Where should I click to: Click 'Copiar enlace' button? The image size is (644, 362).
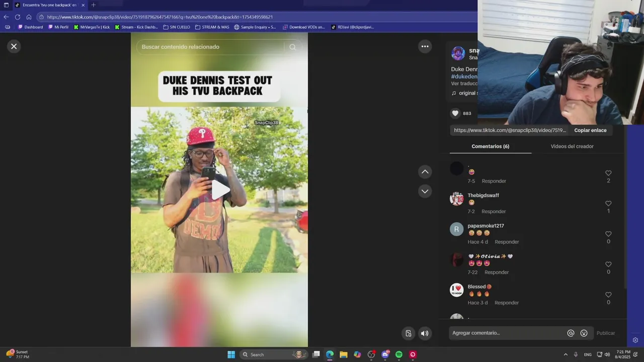coord(590,130)
